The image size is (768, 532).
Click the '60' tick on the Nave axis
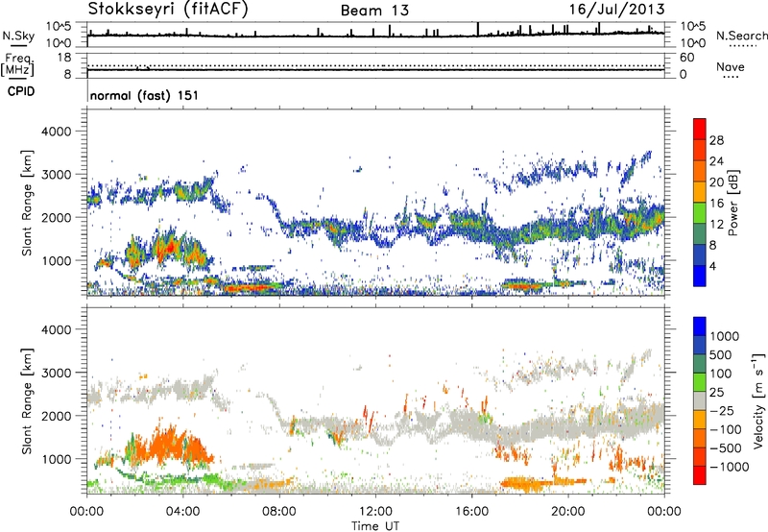(686, 58)
